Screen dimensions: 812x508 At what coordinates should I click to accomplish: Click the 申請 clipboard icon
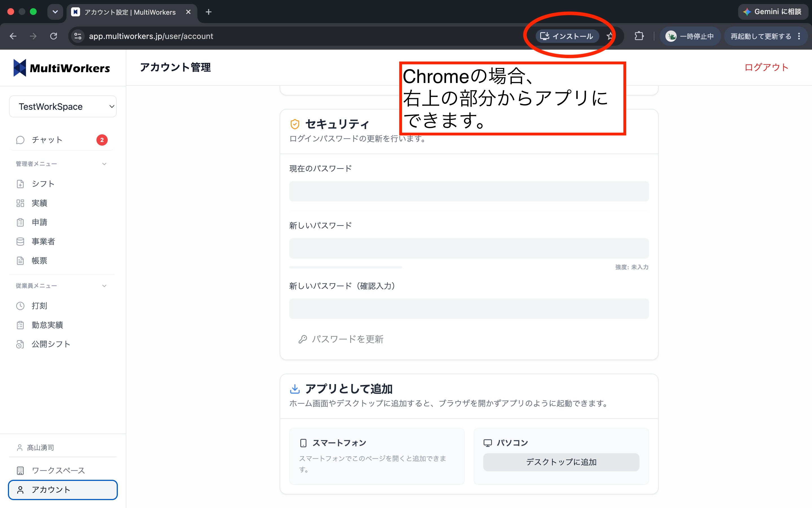pyautogui.click(x=20, y=222)
